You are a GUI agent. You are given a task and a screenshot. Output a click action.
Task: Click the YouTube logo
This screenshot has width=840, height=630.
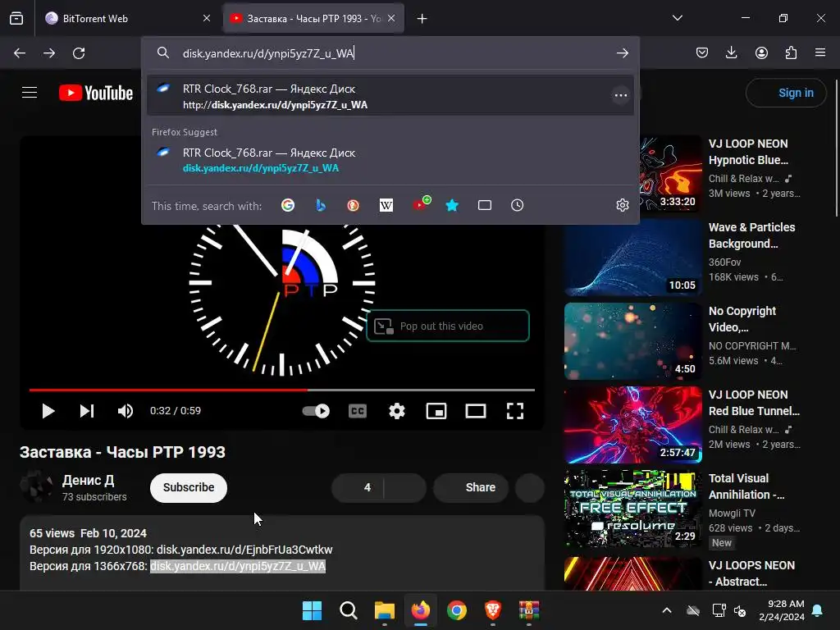point(96,93)
